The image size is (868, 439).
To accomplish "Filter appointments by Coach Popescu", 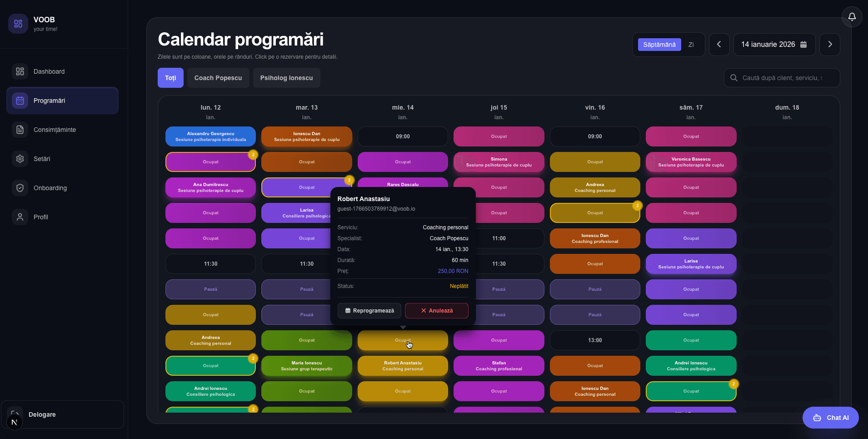I will [x=218, y=78].
